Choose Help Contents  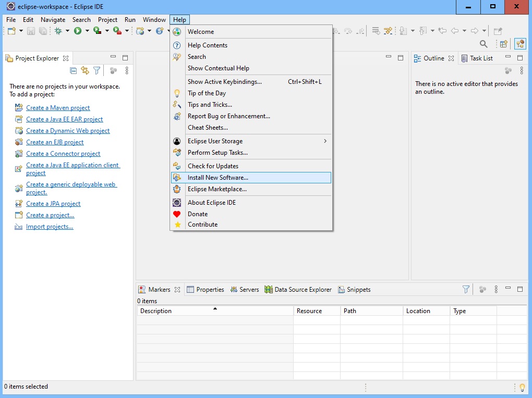point(251,45)
